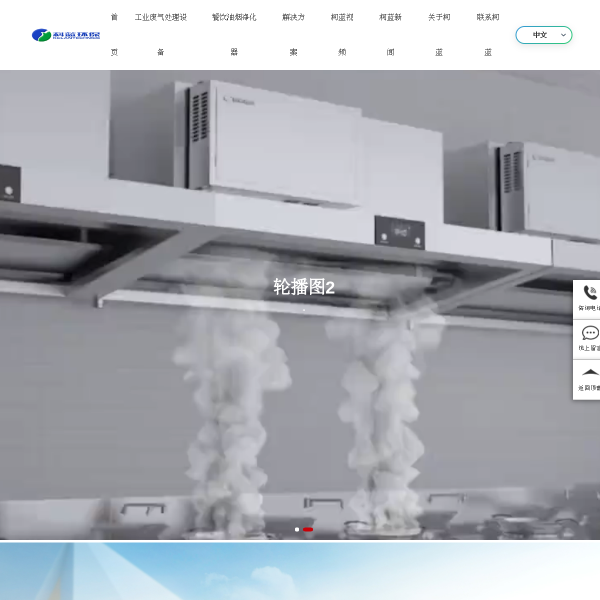
Task: Click the back-to-top arrow icon
Action: point(590,372)
